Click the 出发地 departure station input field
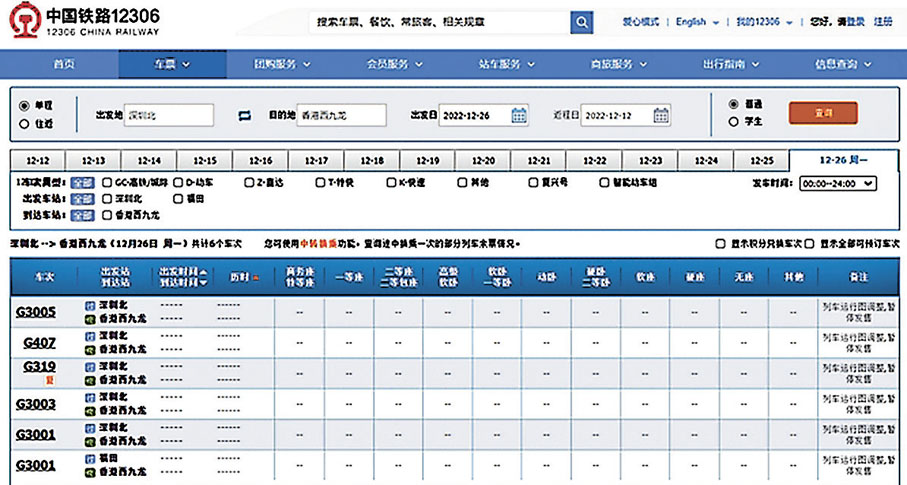 click(x=169, y=116)
